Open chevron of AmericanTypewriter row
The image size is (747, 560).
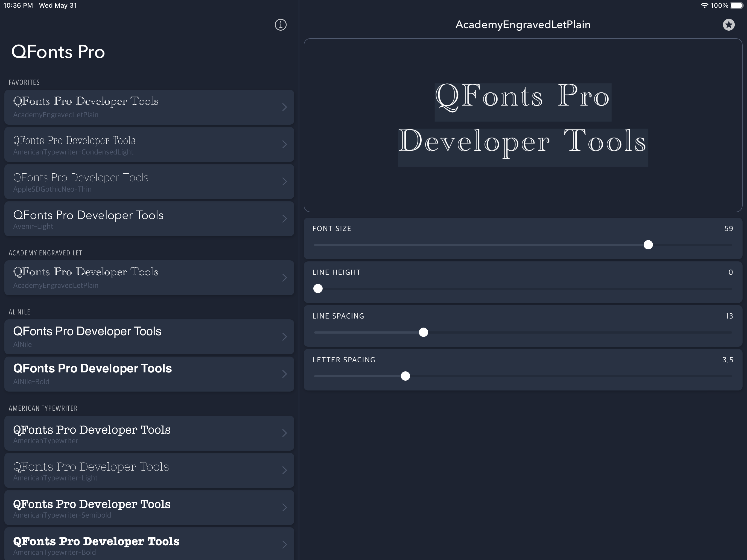284,433
